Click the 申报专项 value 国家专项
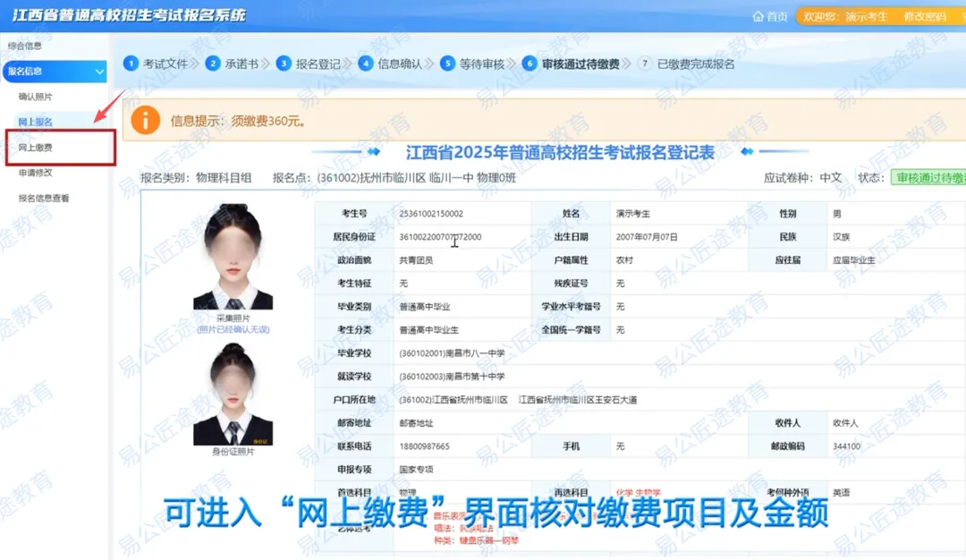 click(x=416, y=470)
